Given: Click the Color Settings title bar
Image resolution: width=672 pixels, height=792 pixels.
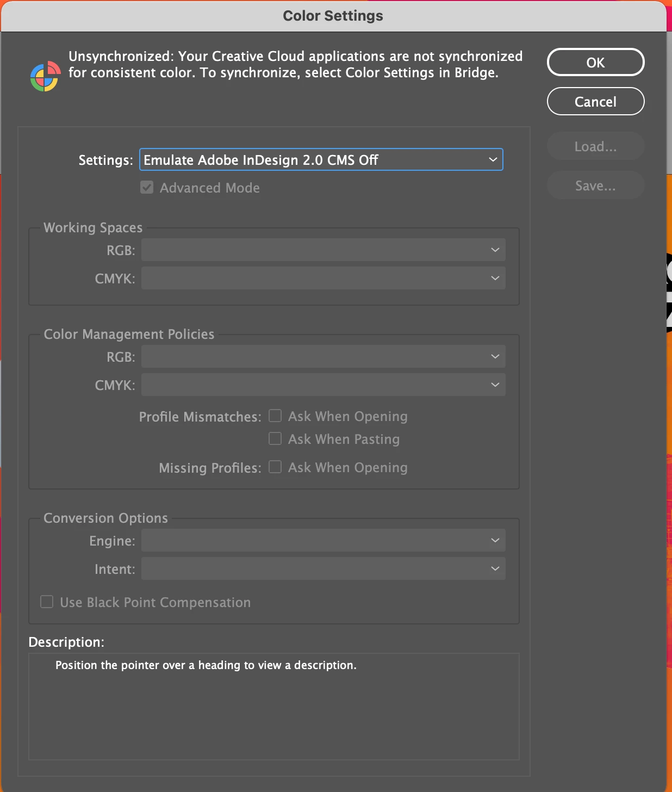Looking at the screenshot, I should [333, 16].
